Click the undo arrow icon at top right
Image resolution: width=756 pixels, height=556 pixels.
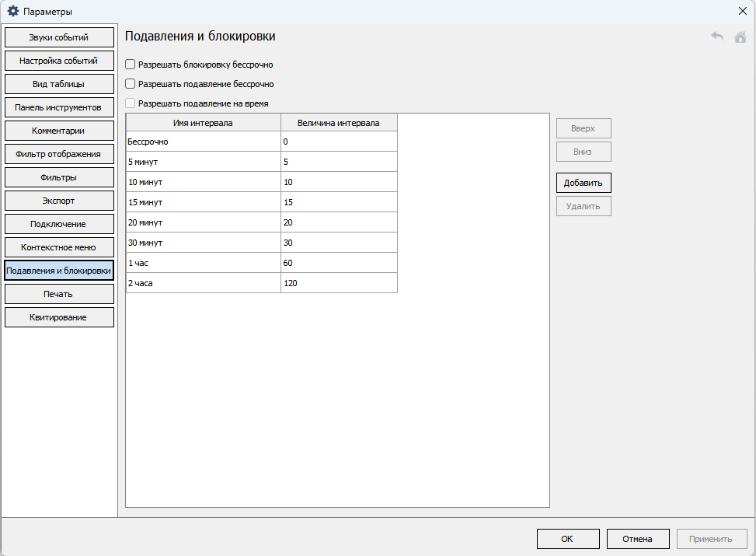pyautogui.click(x=717, y=37)
